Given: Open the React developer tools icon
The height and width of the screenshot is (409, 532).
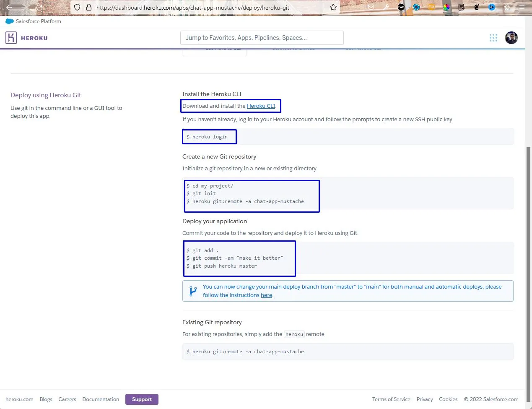Looking at the screenshot, I should tap(507, 7).
